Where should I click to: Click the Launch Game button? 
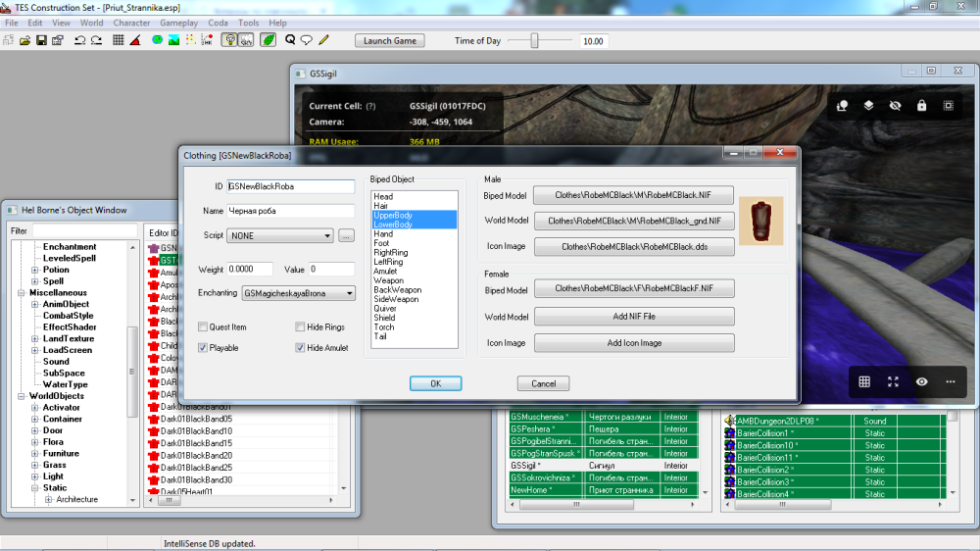[x=390, y=40]
